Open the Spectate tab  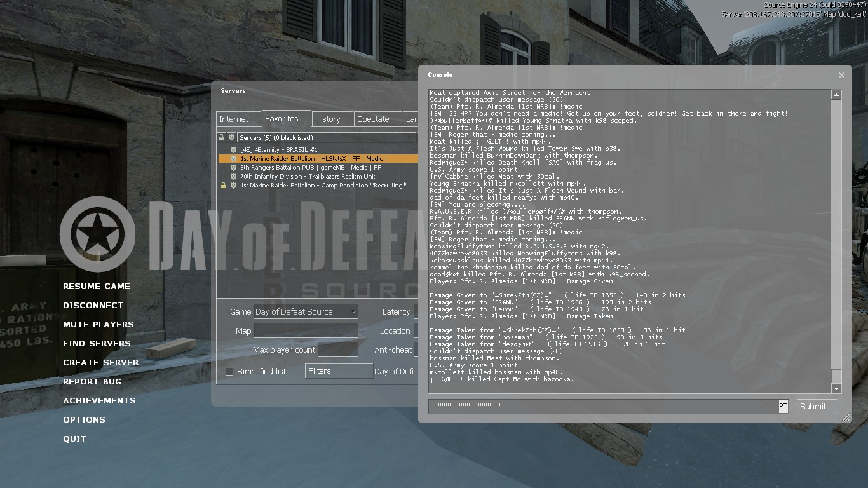tap(377, 119)
